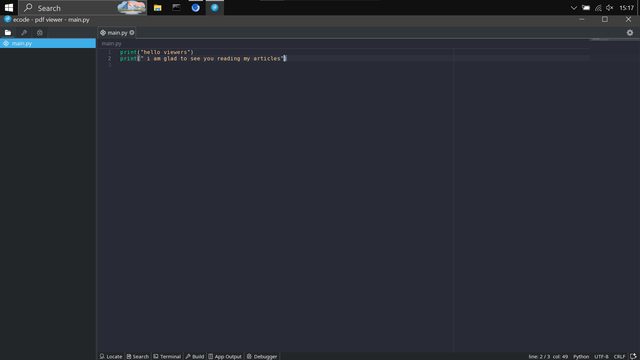Open the terminal app from the taskbar
The width and height of the screenshot is (640, 360).
176,8
